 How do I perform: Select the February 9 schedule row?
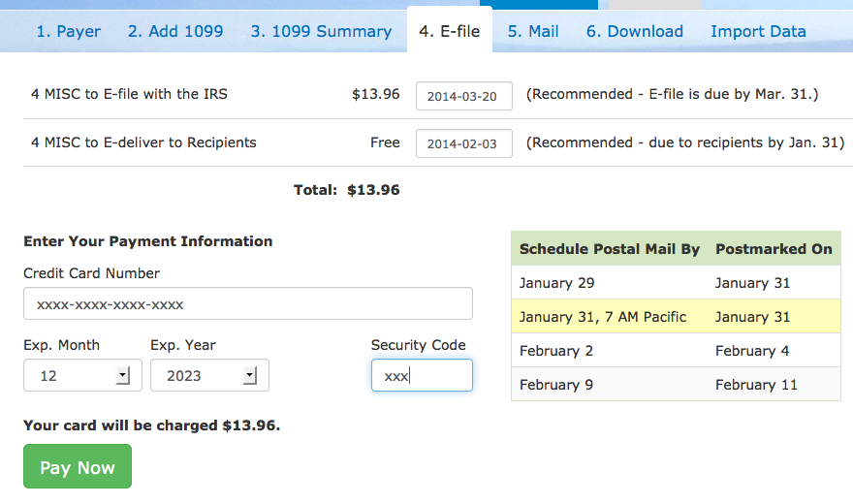click(676, 385)
